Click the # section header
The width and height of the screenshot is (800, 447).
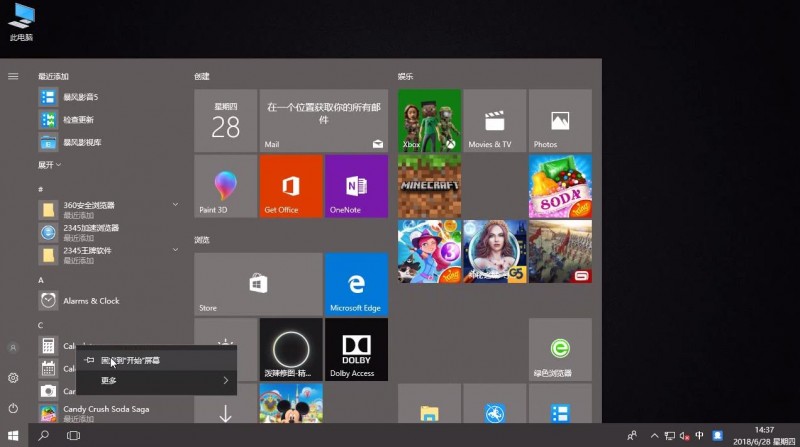41,189
